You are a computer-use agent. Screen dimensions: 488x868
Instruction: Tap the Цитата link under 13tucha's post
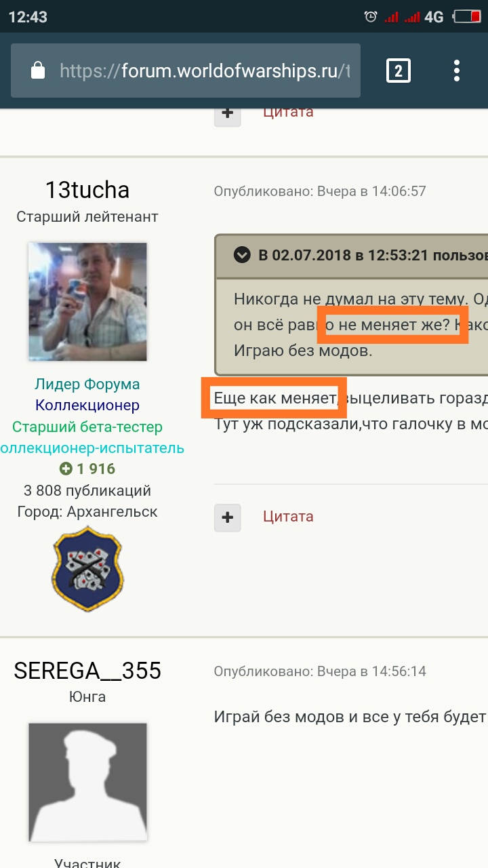(288, 517)
